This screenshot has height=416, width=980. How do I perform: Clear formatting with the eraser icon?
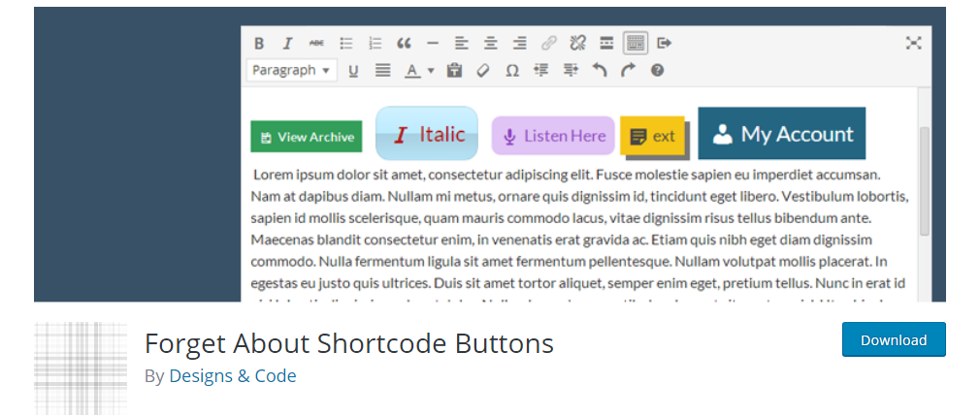(482, 70)
